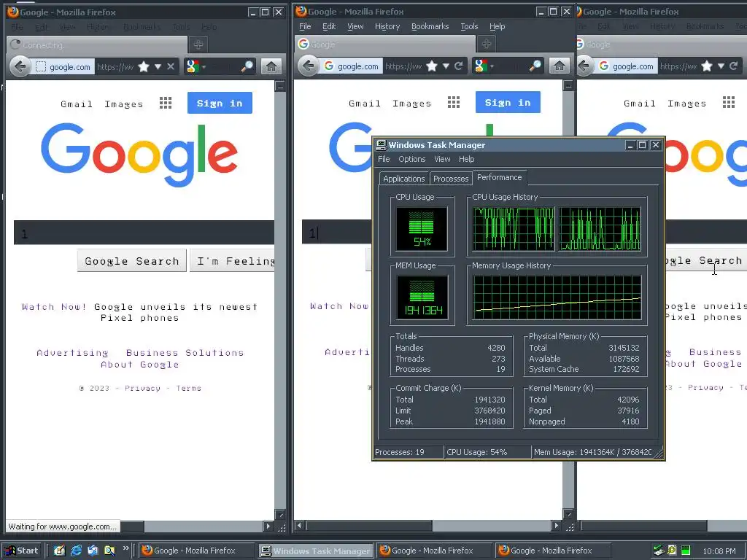Click the search field in middle Firefox page
Screen dimensions: 747x560
[x=337, y=233]
